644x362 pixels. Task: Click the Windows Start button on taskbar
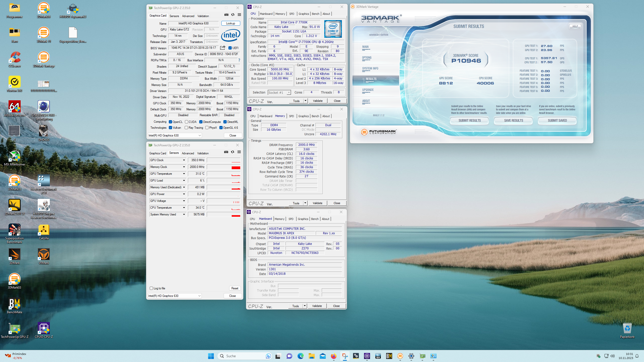coord(211,356)
